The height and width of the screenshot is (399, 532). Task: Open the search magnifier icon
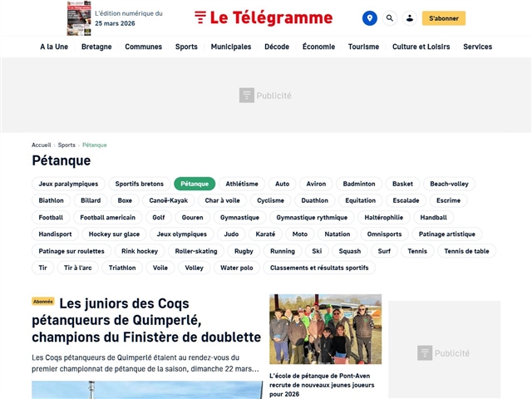click(390, 18)
